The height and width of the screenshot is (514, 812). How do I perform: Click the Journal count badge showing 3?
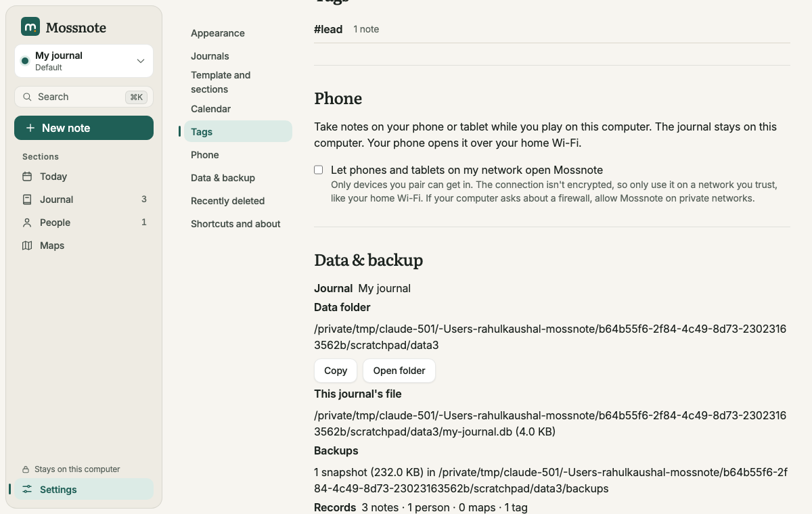pyautogui.click(x=143, y=200)
